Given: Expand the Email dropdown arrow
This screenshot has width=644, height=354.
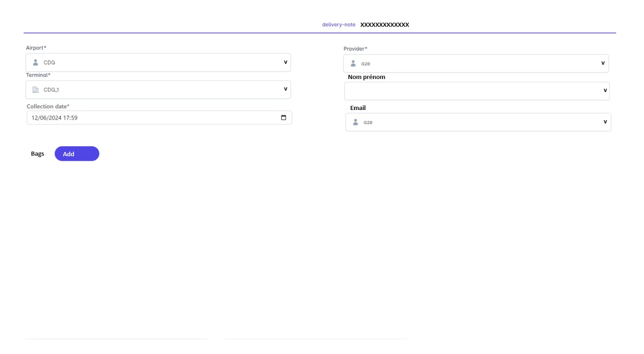Looking at the screenshot, I should pyautogui.click(x=605, y=122).
